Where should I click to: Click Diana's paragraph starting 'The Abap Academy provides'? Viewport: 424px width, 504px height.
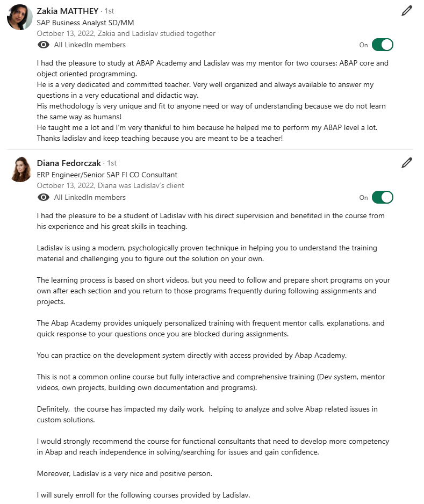[211, 328]
